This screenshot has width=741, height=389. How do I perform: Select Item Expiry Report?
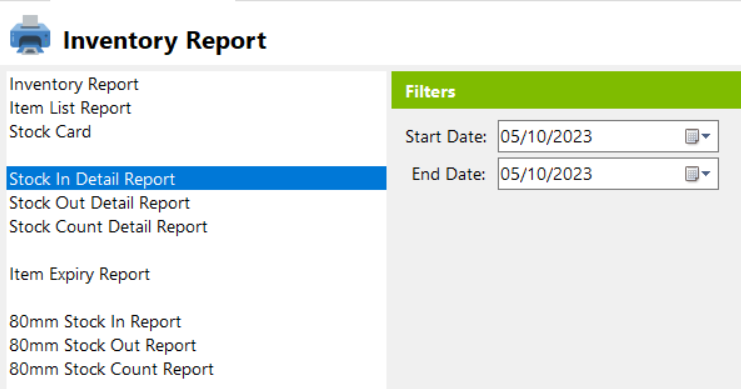click(79, 274)
